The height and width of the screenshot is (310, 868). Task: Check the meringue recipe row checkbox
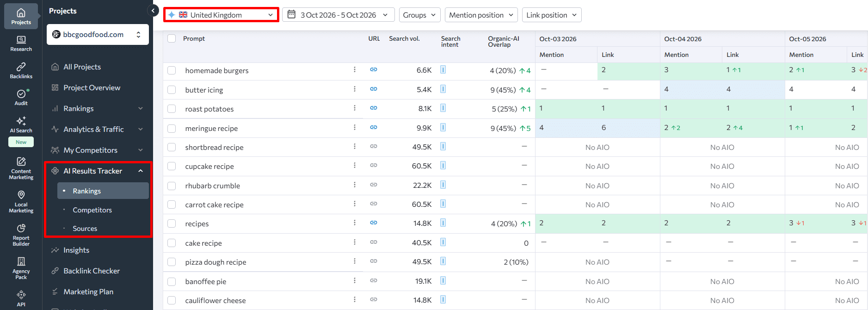(172, 128)
